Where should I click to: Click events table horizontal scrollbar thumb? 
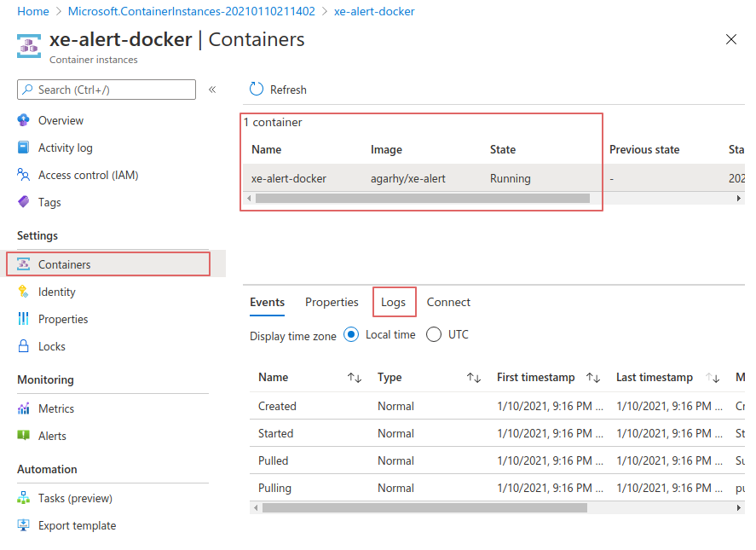coord(424,507)
